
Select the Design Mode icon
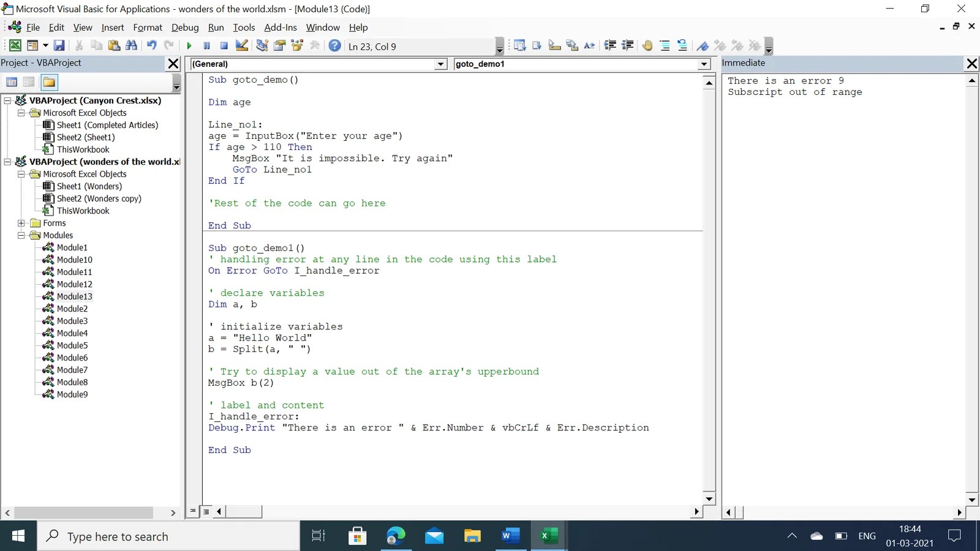coord(240,46)
